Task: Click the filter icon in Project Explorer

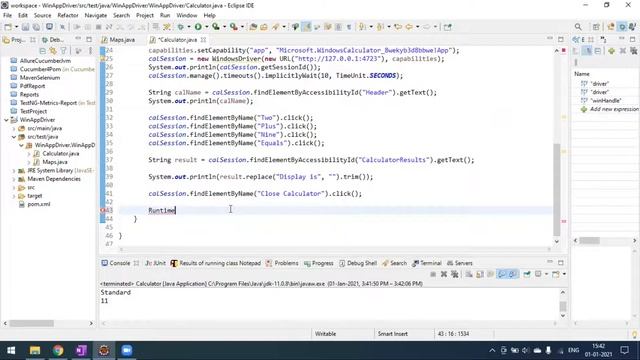Action: (x=63, y=51)
